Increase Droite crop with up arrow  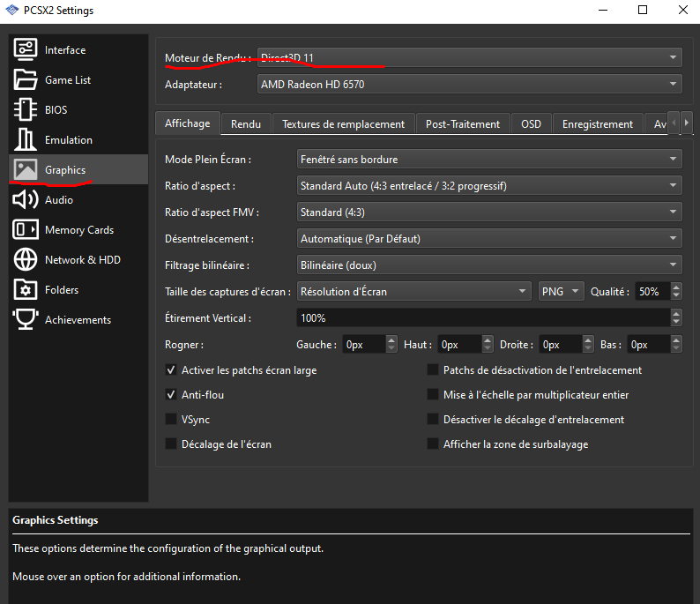pos(588,339)
